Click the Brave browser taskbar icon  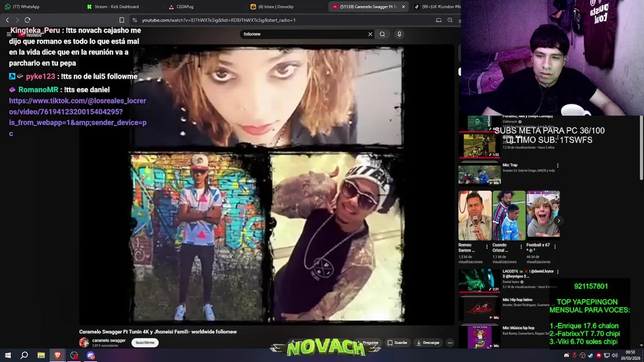[x=57, y=355]
